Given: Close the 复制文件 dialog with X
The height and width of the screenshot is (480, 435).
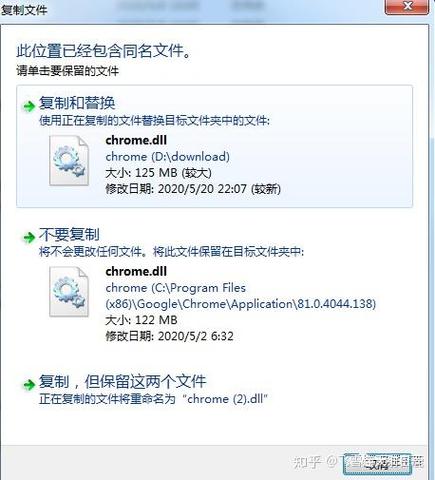Looking at the screenshot, I should (407, 7).
